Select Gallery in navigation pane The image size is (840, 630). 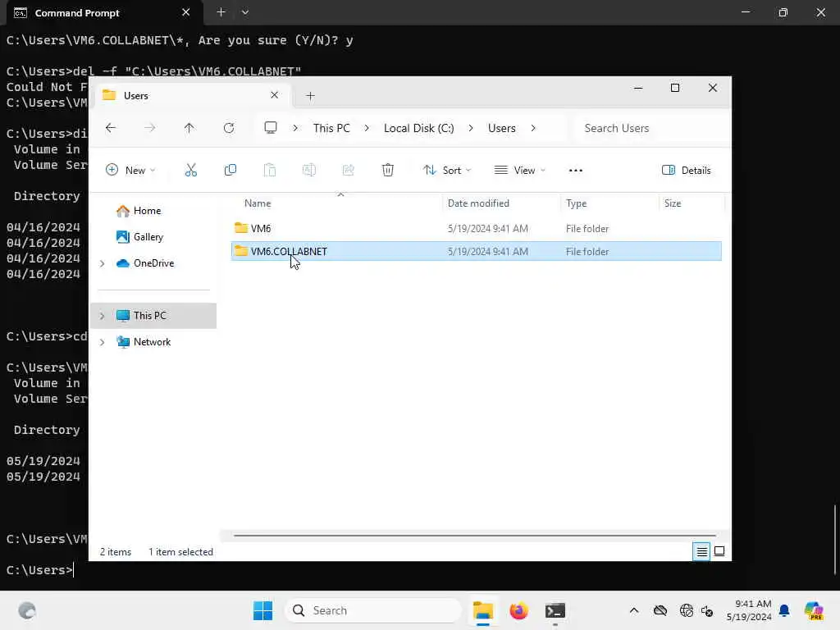140,237
